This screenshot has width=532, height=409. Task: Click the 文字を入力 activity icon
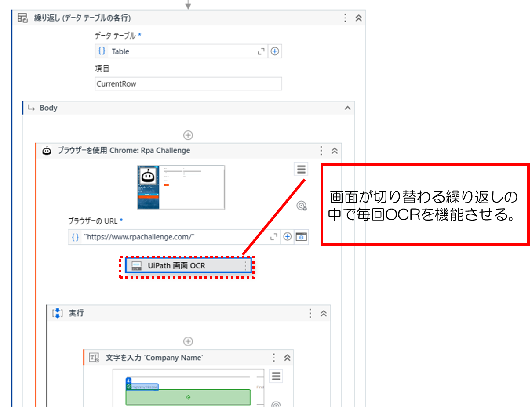point(94,358)
